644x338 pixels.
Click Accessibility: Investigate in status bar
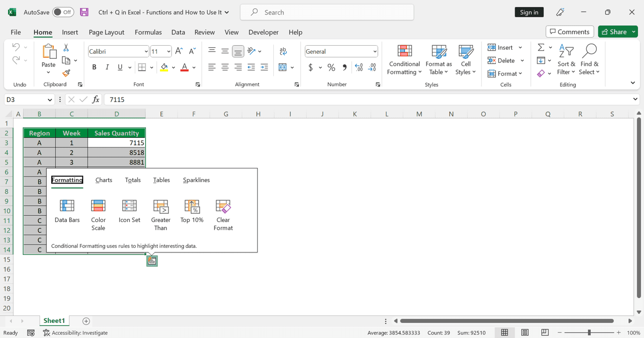[75, 332]
